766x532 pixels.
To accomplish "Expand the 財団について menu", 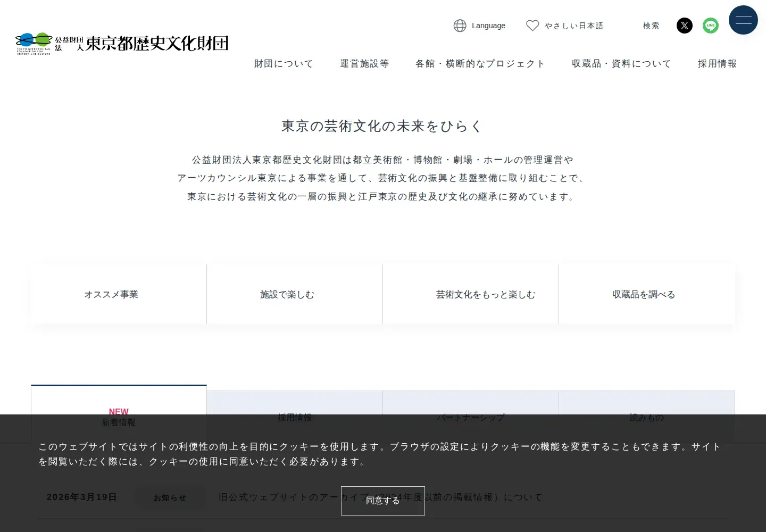I will tap(284, 64).
